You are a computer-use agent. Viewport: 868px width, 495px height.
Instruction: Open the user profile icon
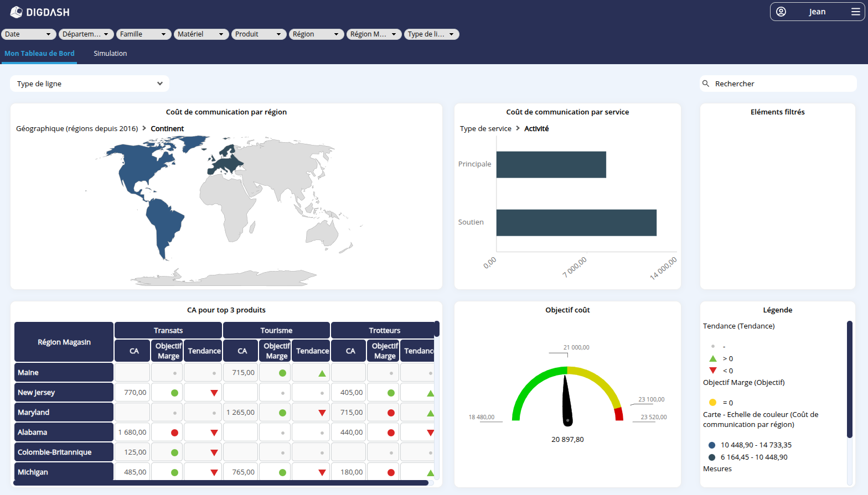[781, 12]
